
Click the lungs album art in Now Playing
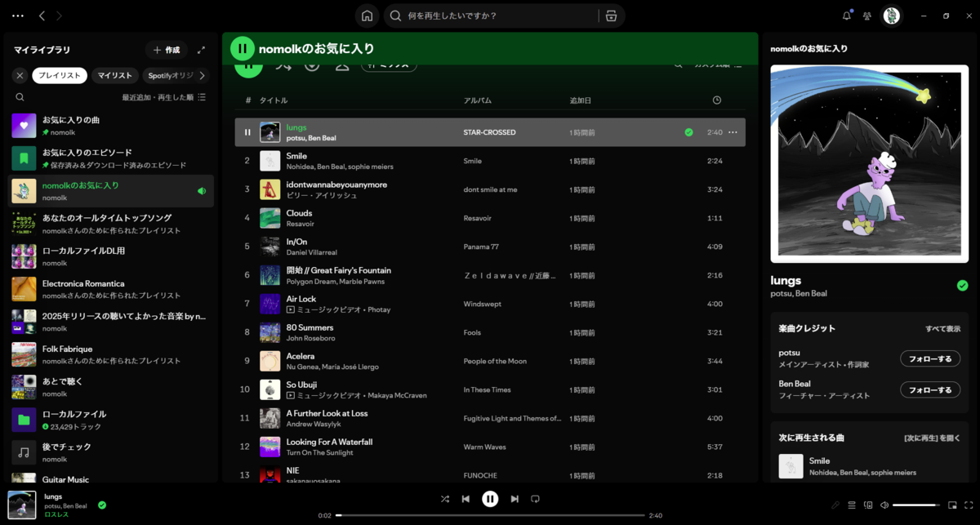point(870,163)
